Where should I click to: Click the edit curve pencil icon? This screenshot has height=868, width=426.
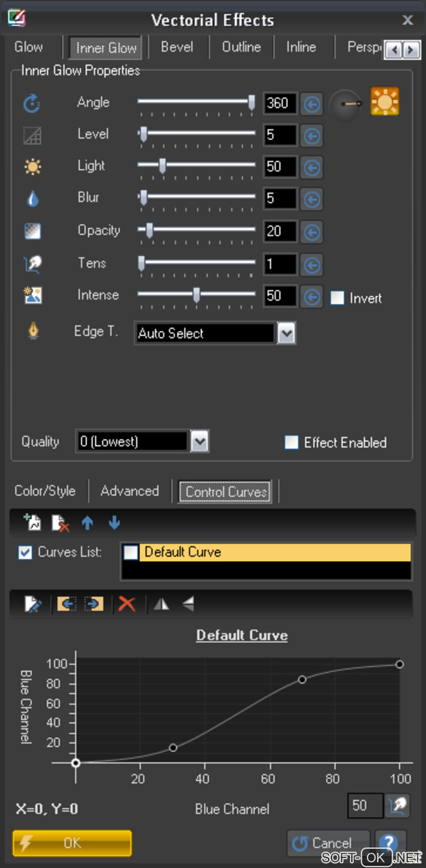[33, 604]
